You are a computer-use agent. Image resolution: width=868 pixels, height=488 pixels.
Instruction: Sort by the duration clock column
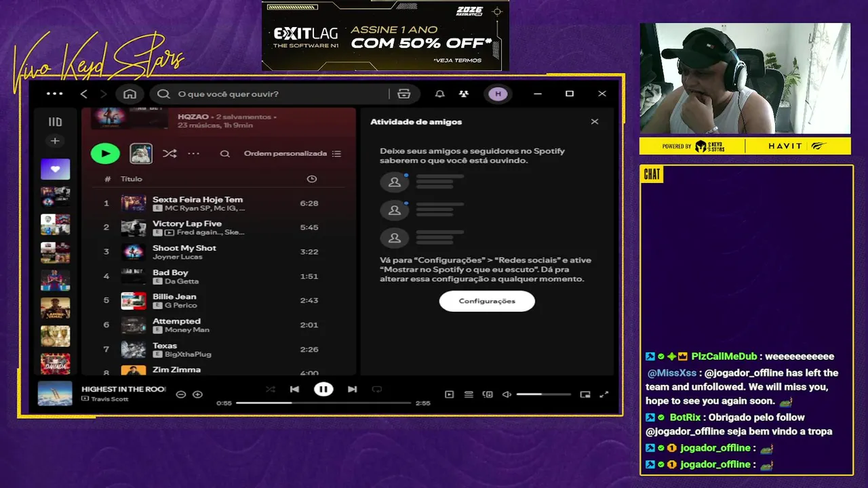(311, 179)
